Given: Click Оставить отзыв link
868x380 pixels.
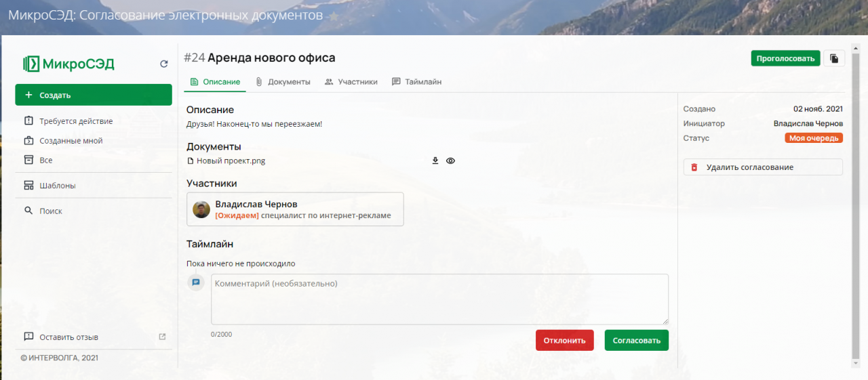Looking at the screenshot, I should click(68, 337).
